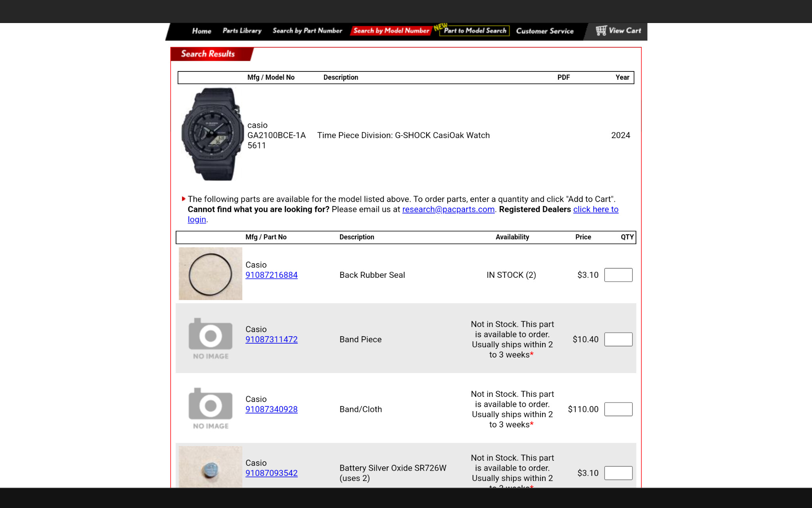Open Part to Model Search
This screenshot has height=508, width=812.
pyautogui.click(x=475, y=31)
